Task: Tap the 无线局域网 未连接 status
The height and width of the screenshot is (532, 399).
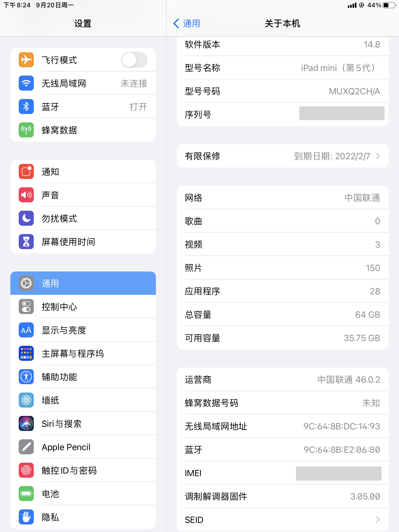Action: click(134, 83)
